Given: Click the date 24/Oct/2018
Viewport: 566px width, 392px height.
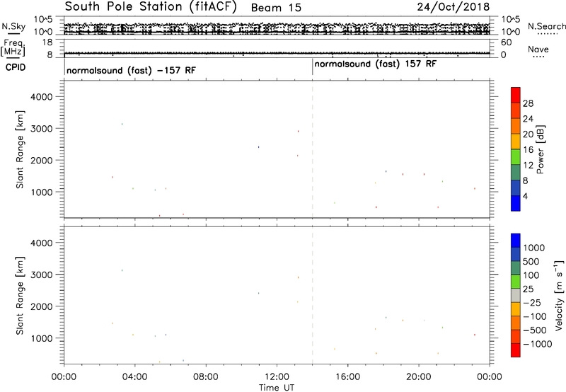Looking at the screenshot, I should 454,7.
